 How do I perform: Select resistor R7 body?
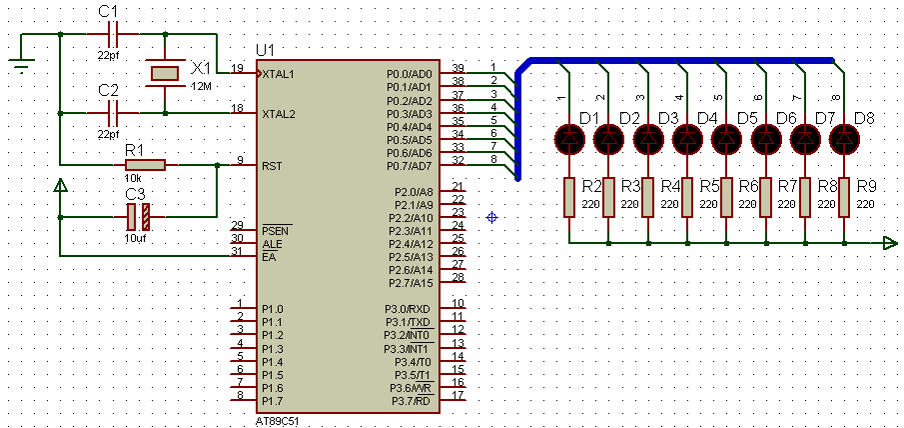pos(766,197)
